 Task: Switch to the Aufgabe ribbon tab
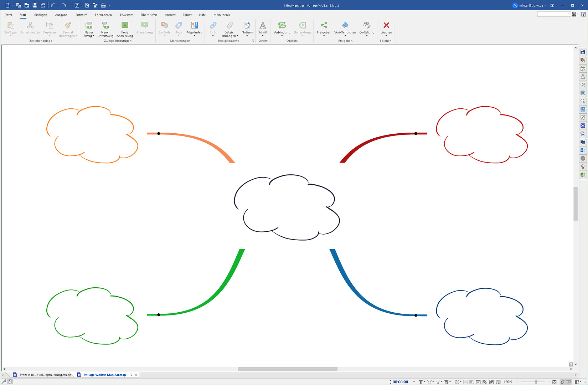point(61,15)
